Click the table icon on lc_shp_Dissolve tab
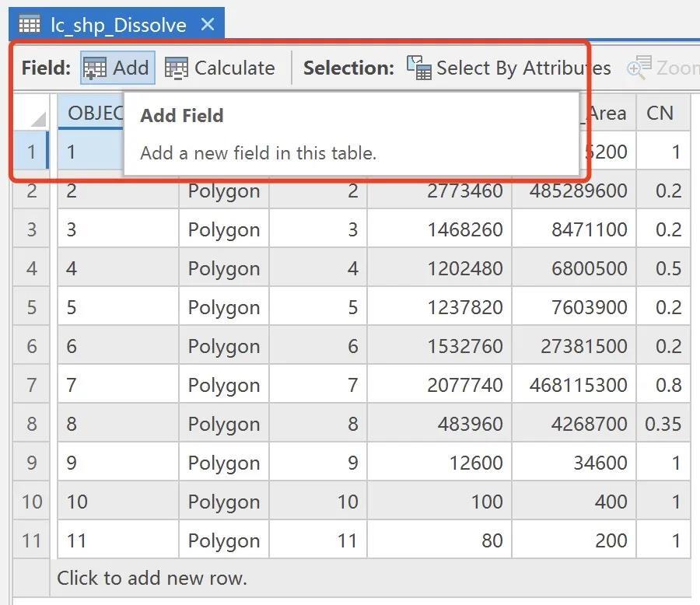The image size is (700, 605). click(30, 25)
